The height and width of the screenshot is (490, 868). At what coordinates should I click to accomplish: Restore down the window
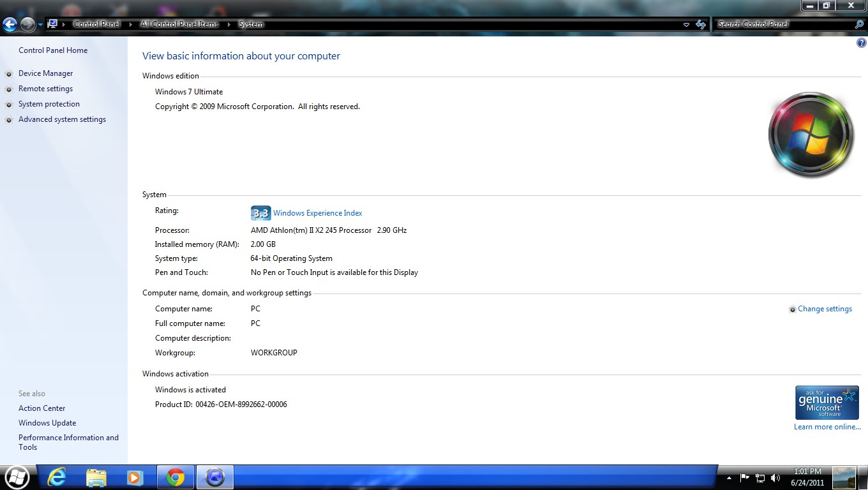pos(827,5)
